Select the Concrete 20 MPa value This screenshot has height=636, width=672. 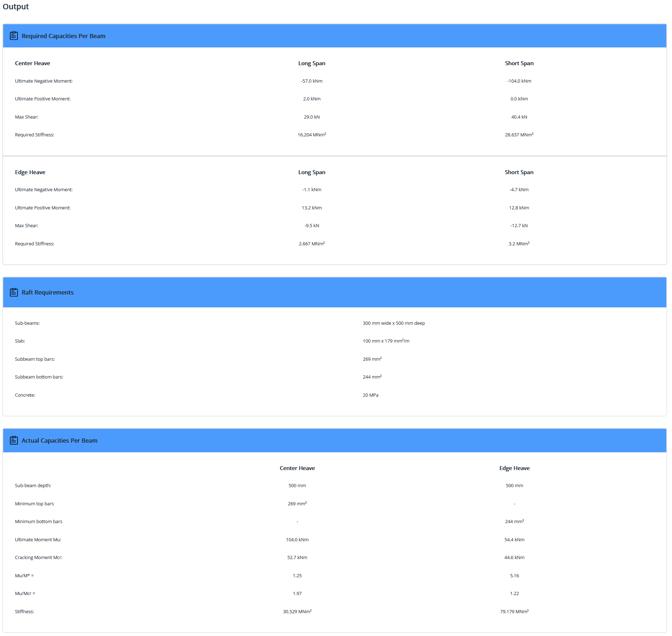(370, 395)
